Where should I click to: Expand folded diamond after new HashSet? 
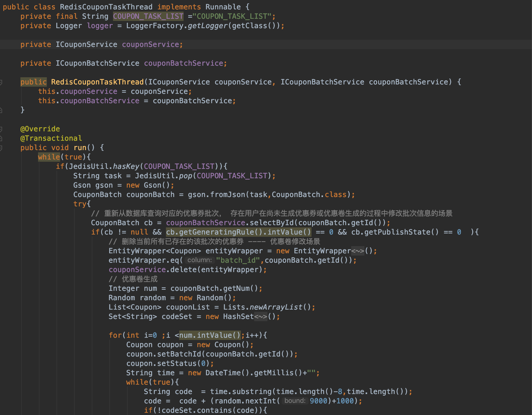coord(260,317)
